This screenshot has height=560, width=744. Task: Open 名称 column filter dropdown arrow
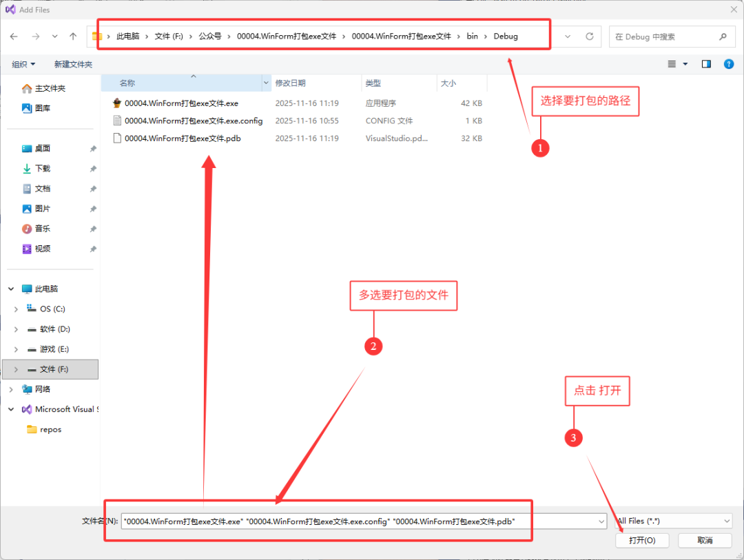tap(266, 83)
